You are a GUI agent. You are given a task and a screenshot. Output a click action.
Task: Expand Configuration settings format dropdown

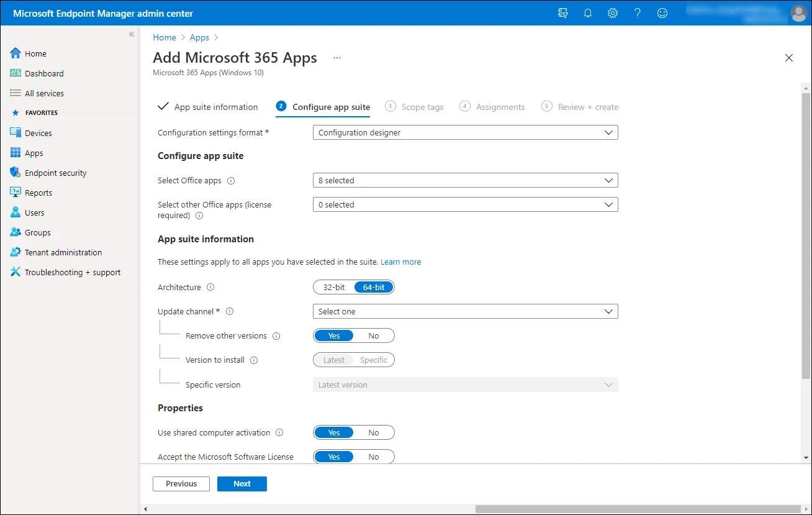point(465,132)
